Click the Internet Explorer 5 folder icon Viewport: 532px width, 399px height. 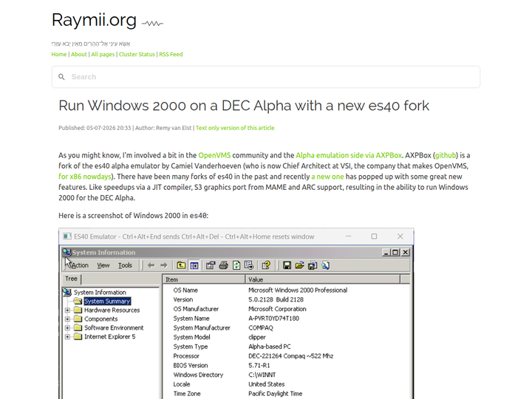pyautogui.click(x=78, y=336)
